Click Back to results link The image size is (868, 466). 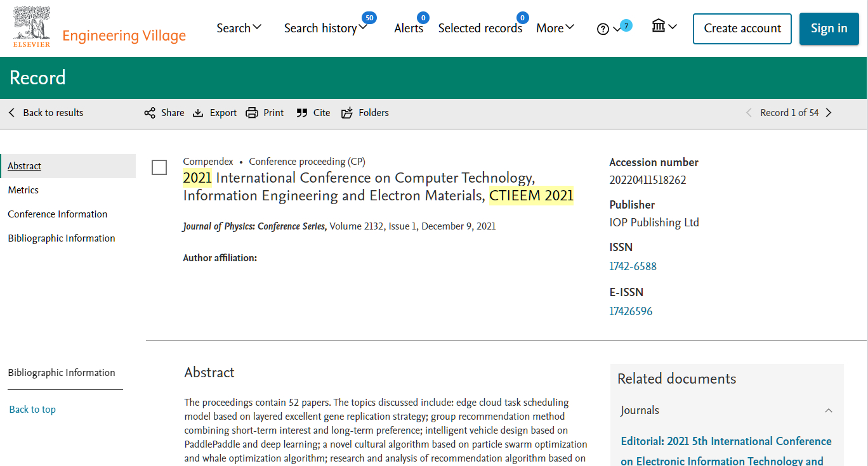click(x=53, y=113)
